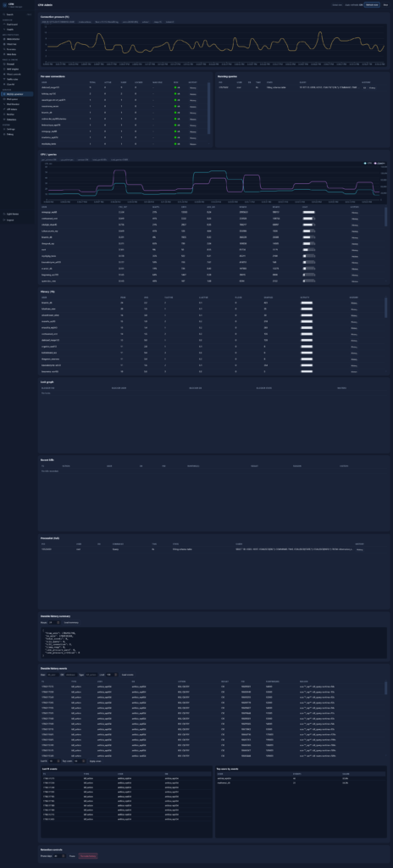Viewport: 393px width, 868px height.
Task: Toggle the CPU legend entry in chart
Action: tap(367, 163)
